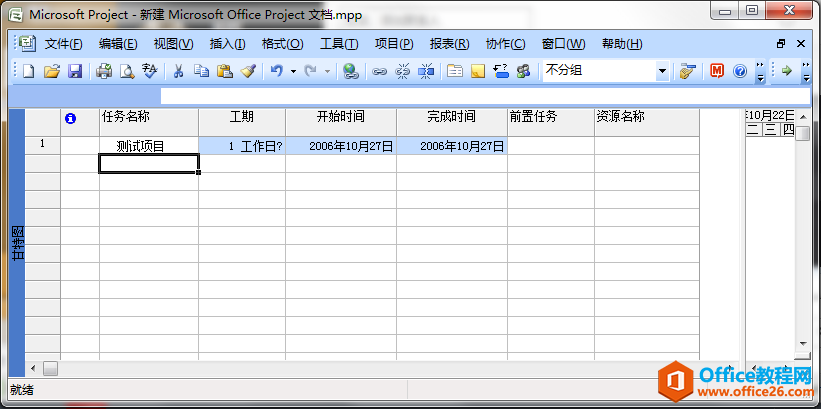
Task: Select the 完成时间 column header
Action: tap(452, 123)
